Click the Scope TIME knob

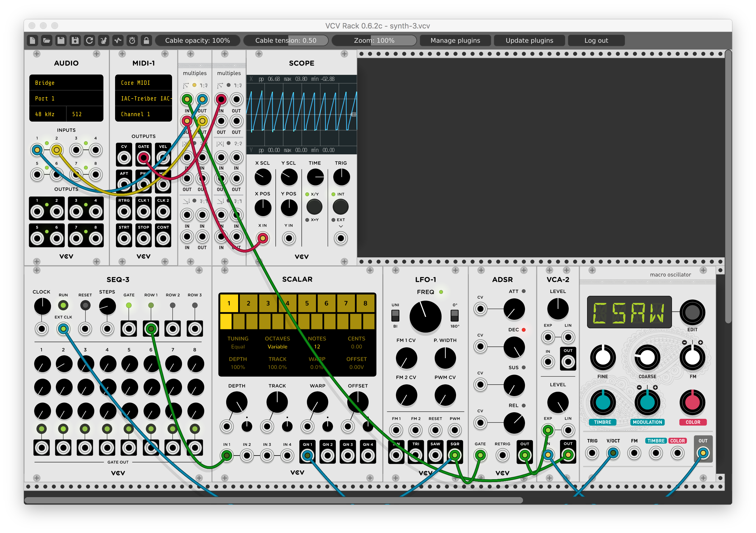pos(315,177)
